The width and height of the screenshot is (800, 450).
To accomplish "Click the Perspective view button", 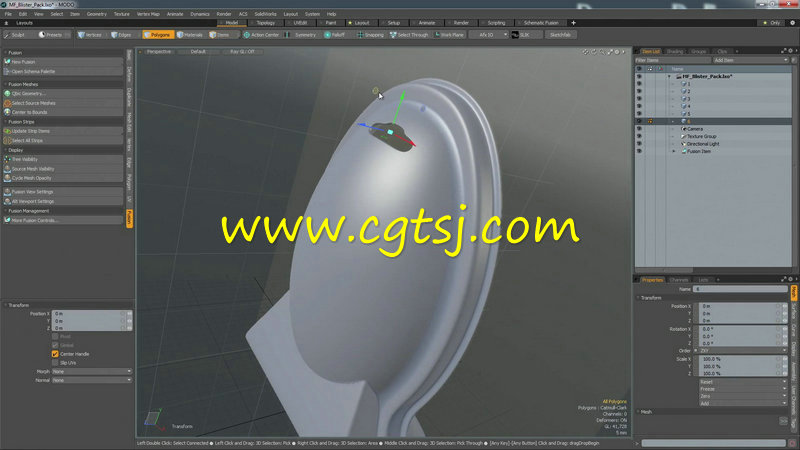I will click(x=159, y=52).
